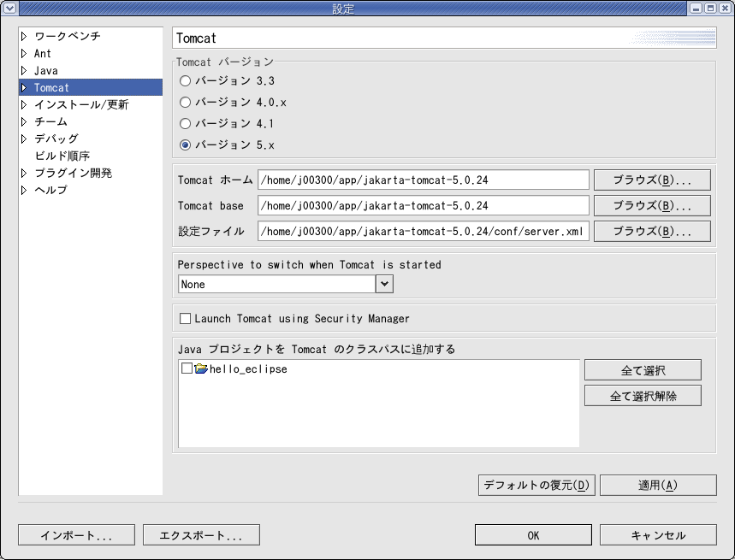Click the エクスポート... button
735x560 pixels.
tap(201, 534)
